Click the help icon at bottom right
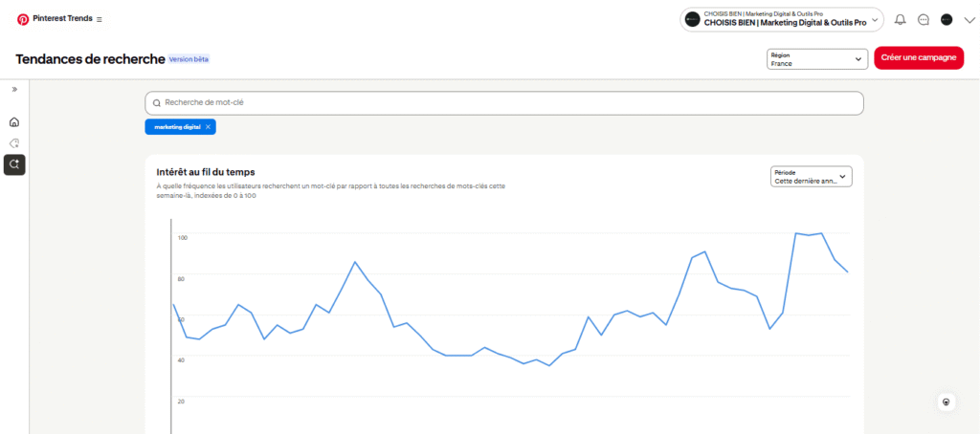 coord(947,402)
